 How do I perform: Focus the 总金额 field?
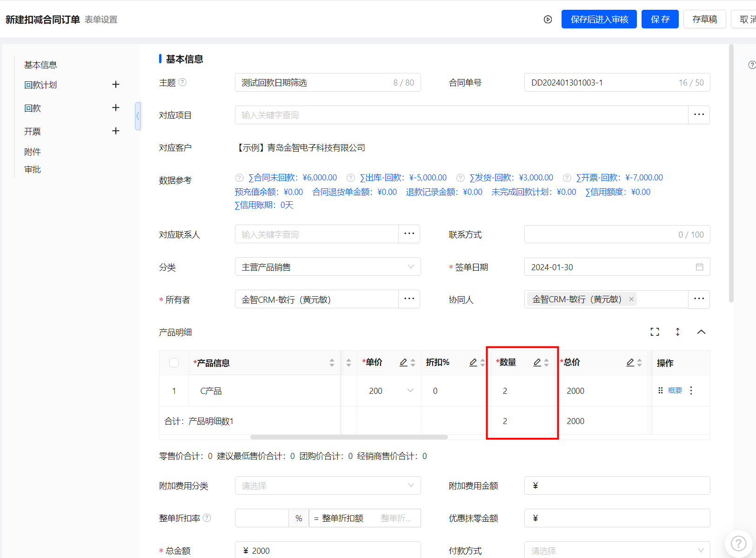coord(328,550)
